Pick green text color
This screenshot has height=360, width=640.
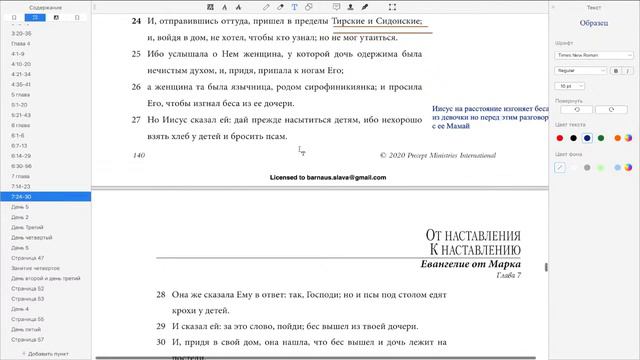[601, 138]
